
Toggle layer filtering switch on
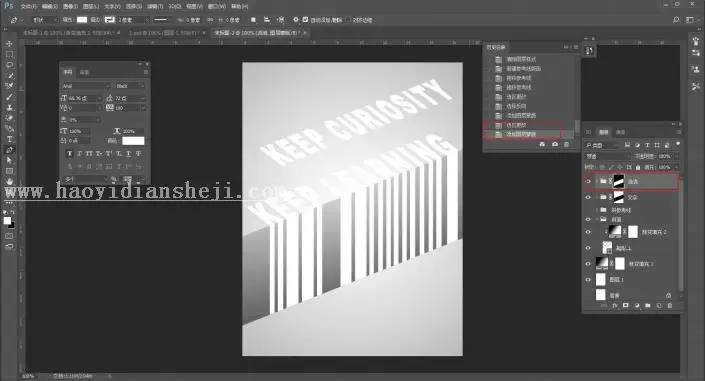pos(678,144)
